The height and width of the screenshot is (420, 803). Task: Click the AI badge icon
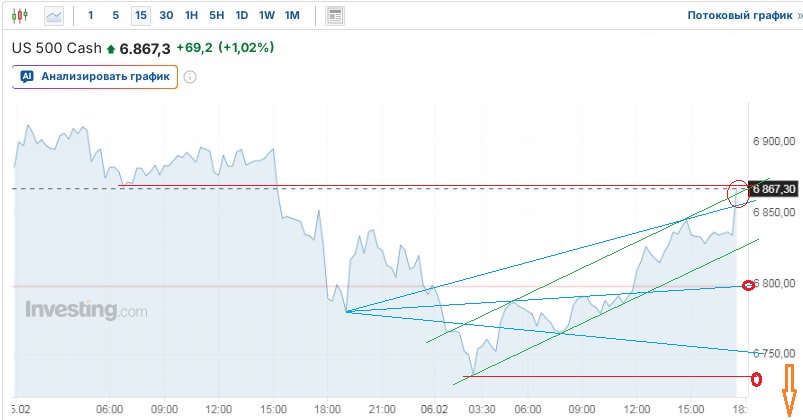point(27,76)
